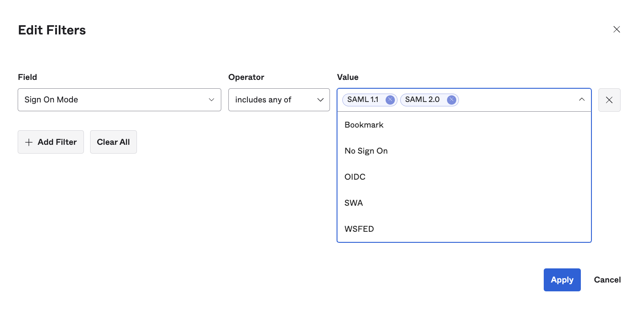Select No Sign On option
Screen dimensions: 644x309
point(366,151)
